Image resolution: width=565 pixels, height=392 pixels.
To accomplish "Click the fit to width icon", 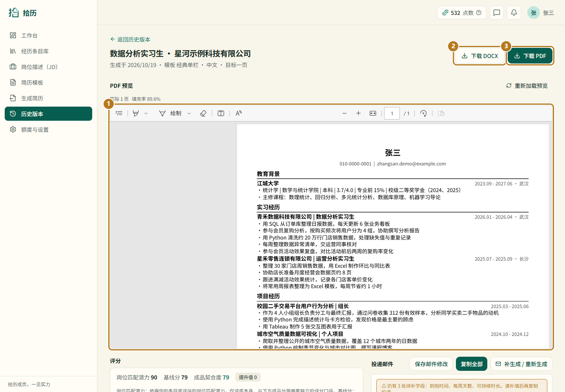I will pyautogui.click(x=373, y=113).
